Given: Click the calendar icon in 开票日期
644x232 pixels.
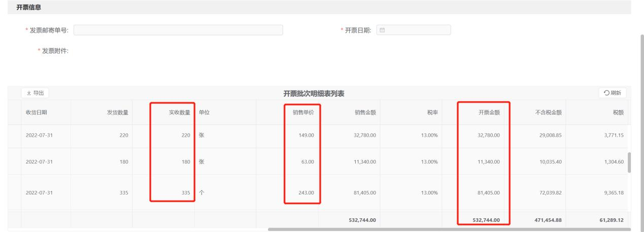Looking at the screenshot, I should point(382,30).
